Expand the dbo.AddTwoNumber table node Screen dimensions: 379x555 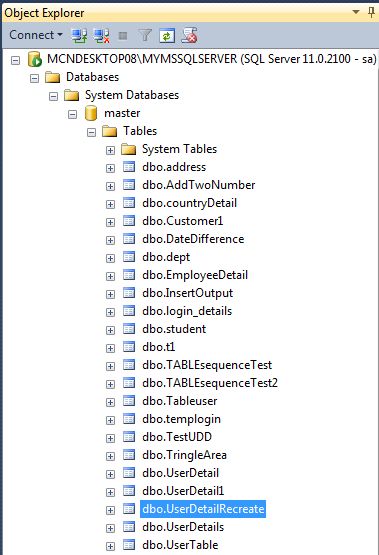(110, 186)
